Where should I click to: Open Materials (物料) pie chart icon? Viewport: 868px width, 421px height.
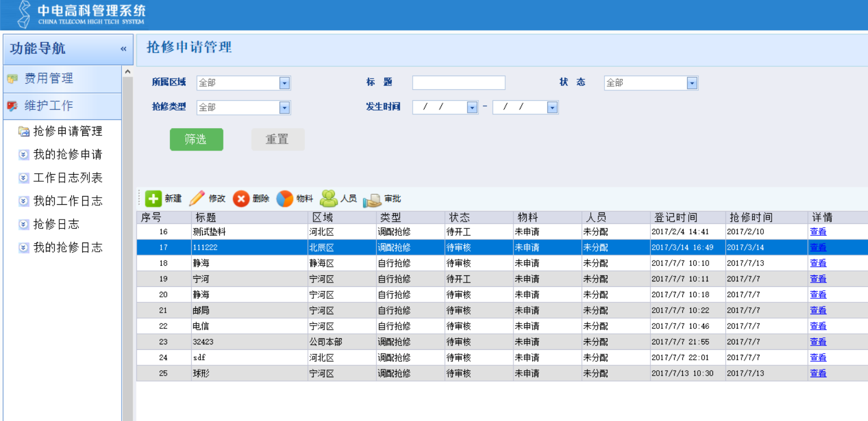coord(284,199)
